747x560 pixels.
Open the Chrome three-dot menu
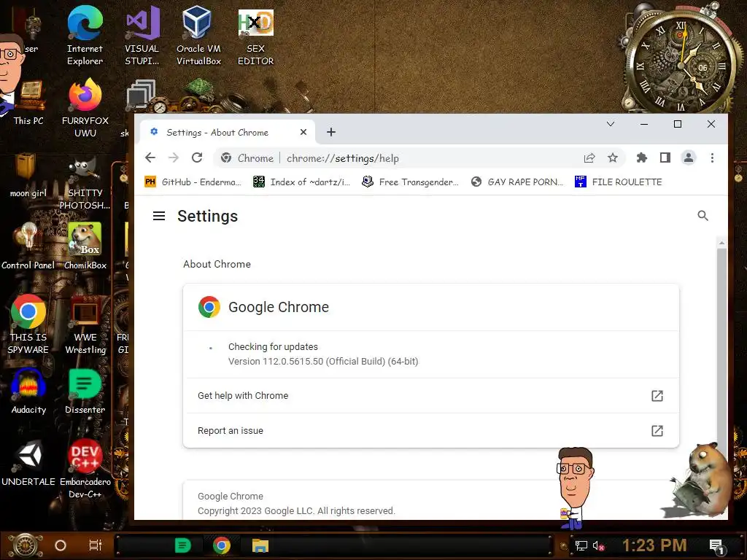coord(712,158)
